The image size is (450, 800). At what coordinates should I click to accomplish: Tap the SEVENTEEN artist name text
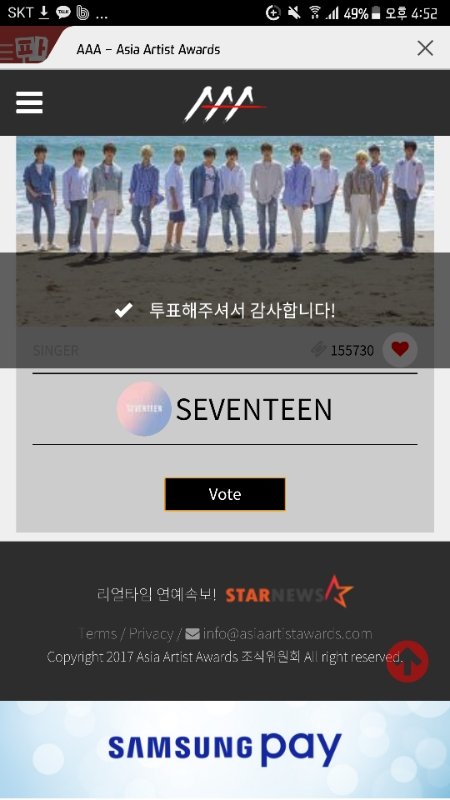tap(254, 409)
